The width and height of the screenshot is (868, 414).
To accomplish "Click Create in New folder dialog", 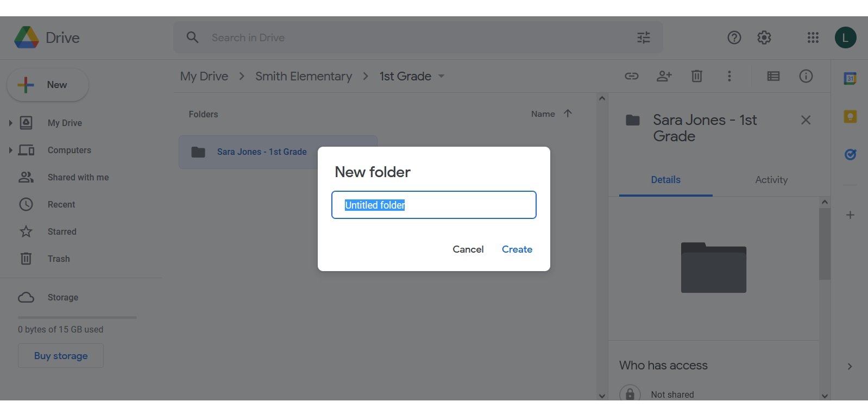I will (x=517, y=249).
